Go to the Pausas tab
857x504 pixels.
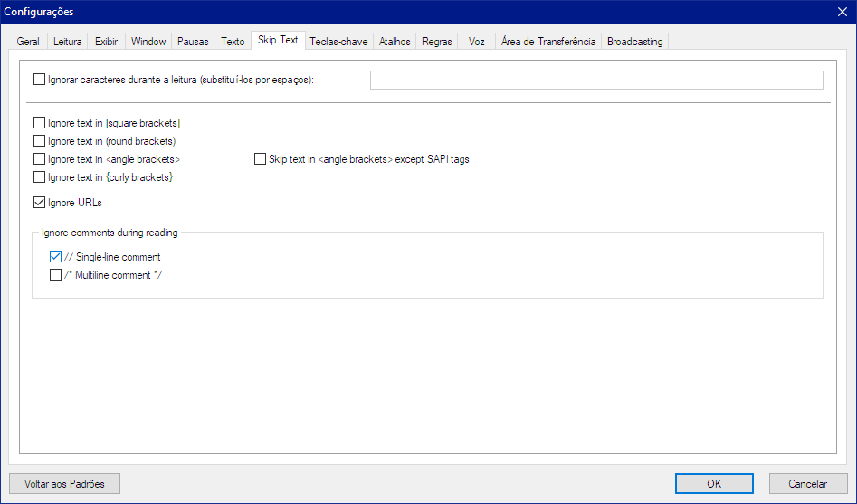click(193, 42)
